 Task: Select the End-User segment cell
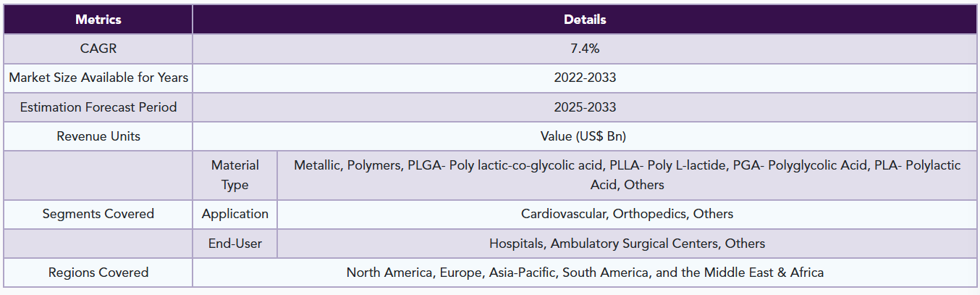(x=235, y=244)
